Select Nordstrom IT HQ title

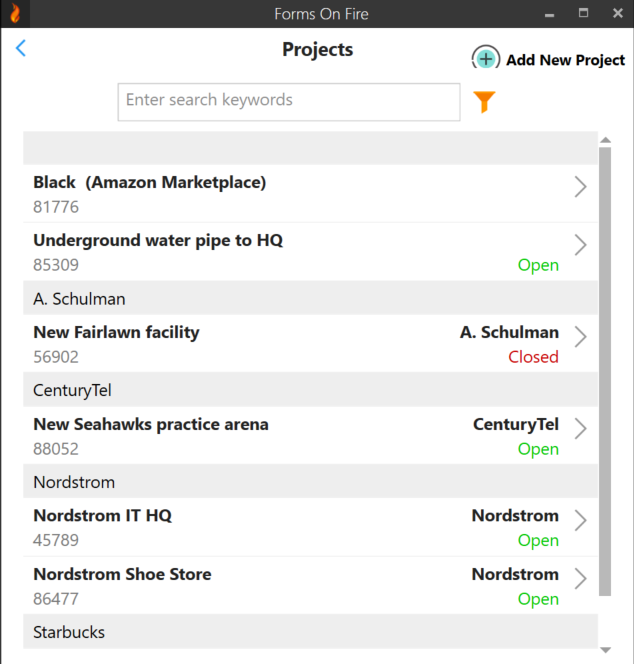click(102, 516)
